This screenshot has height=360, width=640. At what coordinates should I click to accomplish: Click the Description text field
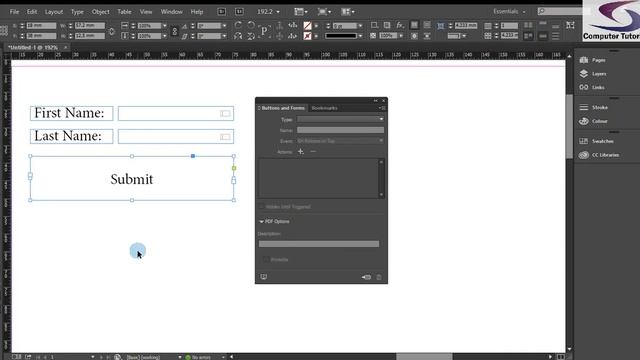click(x=319, y=244)
